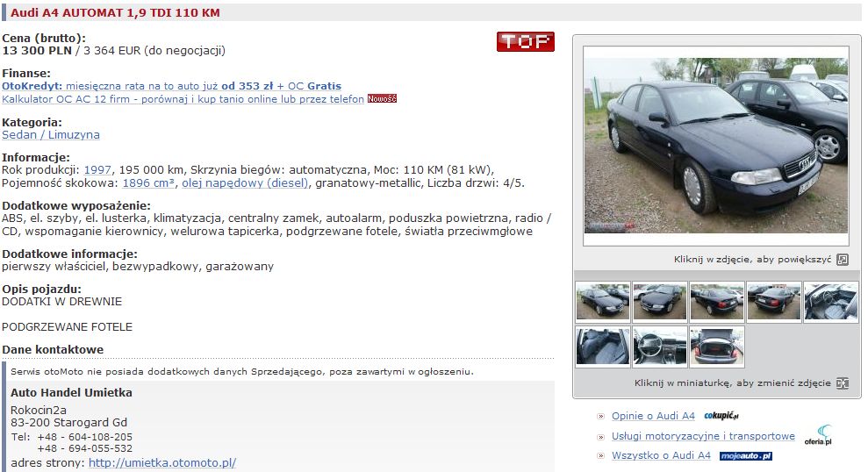Screen dimensions: 868x472
Task: Click the change photo icon beside miniatures
Action: 842,383
